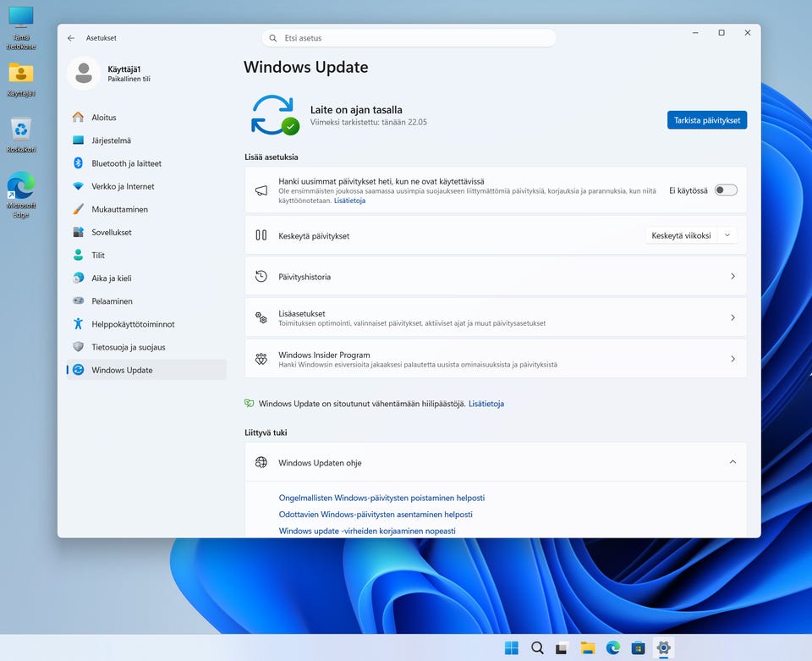Click the large update status sync icon
This screenshot has width=812, height=661.
coord(274,115)
